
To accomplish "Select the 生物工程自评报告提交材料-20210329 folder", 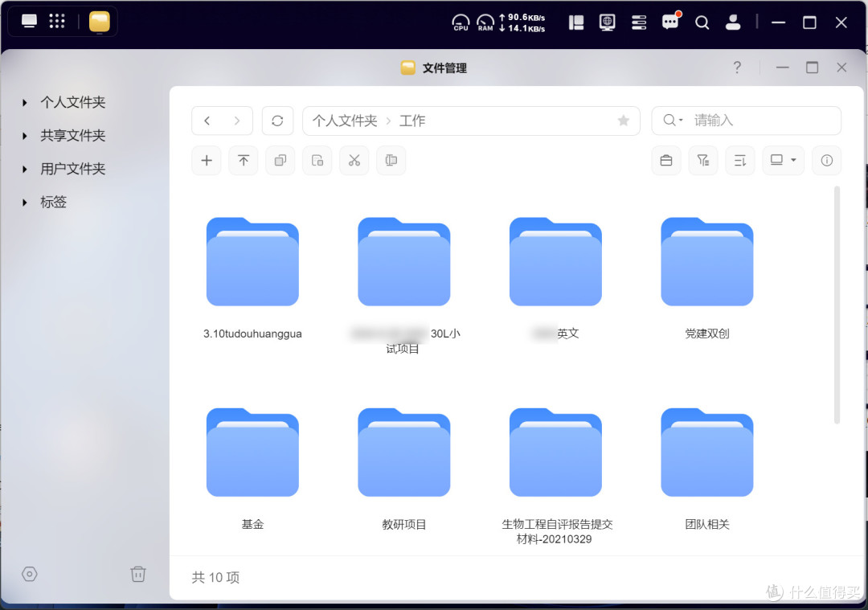I will (555, 452).
